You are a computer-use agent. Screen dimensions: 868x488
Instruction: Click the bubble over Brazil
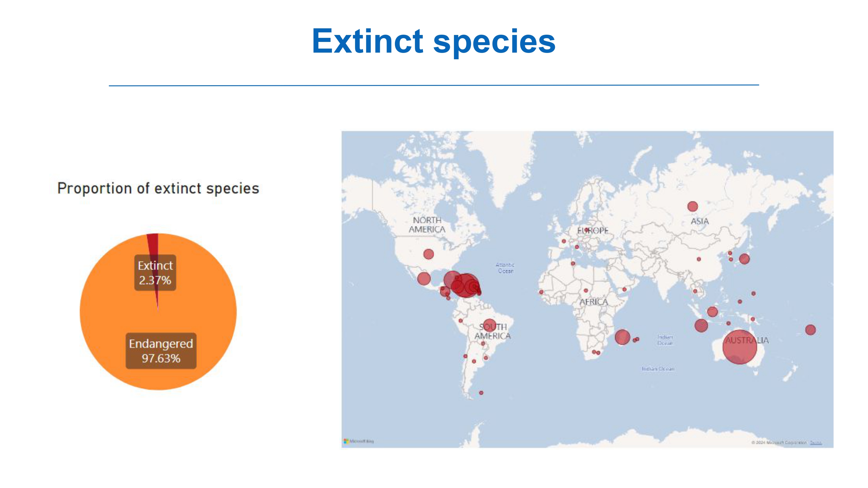pos(489,325)
